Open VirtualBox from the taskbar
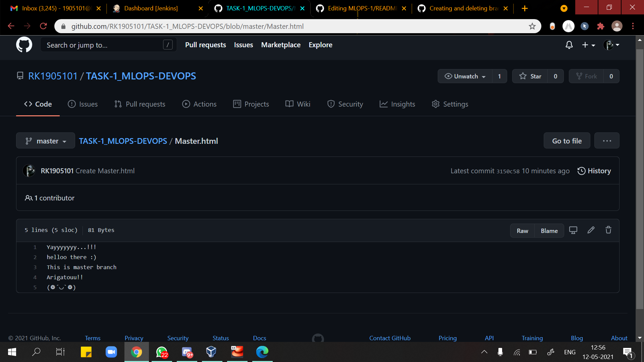 (211, 352)
